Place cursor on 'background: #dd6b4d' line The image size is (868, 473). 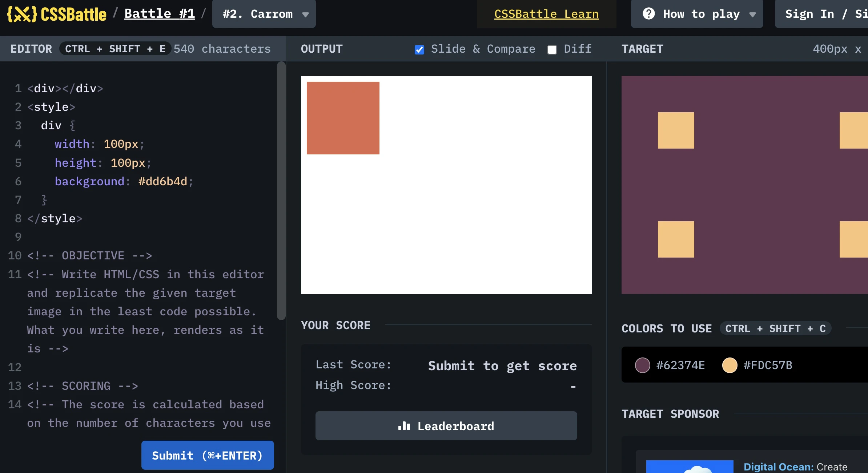[124, 181]
